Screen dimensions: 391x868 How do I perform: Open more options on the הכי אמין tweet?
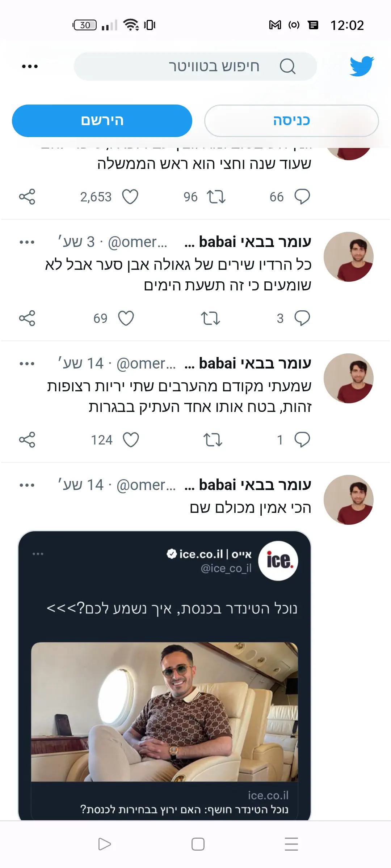[x=27, y=485]
